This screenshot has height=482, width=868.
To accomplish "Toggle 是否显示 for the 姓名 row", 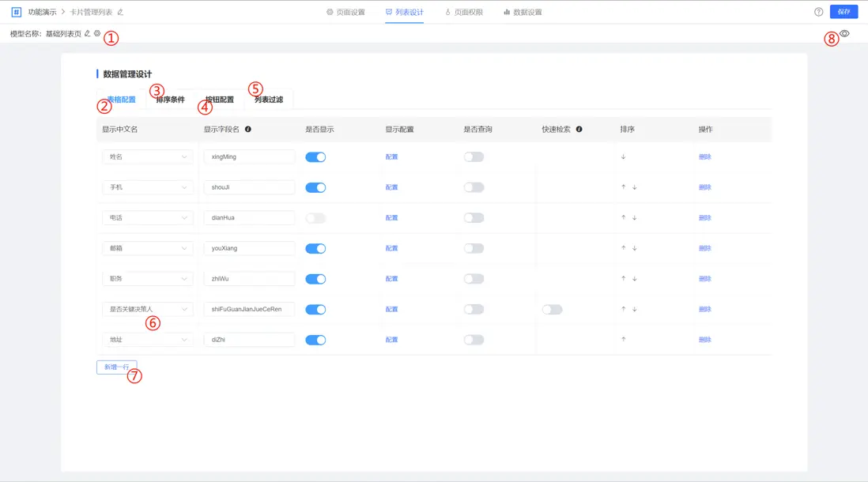I will click(x=315, y=157).
